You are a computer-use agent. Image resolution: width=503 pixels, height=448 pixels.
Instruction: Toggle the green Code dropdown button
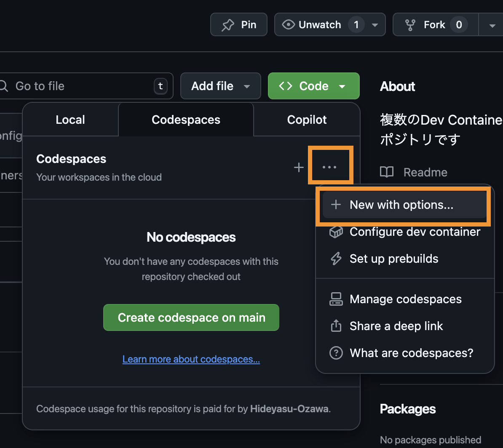(x=314, y=86)
